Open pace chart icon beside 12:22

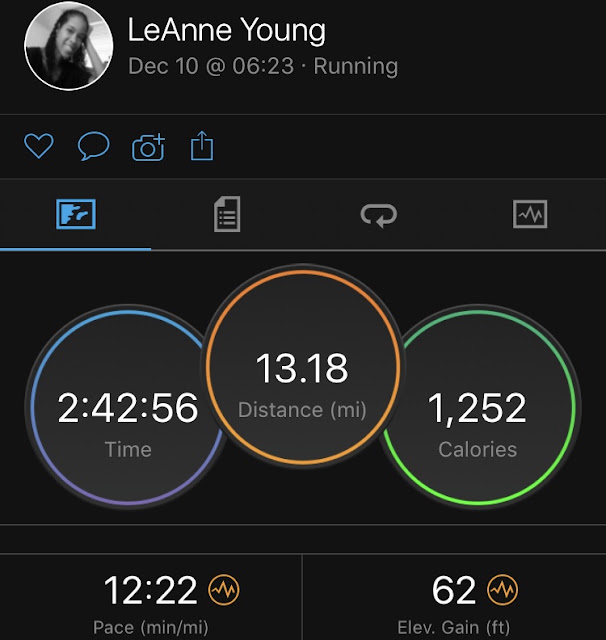click(x=224, y=590)
